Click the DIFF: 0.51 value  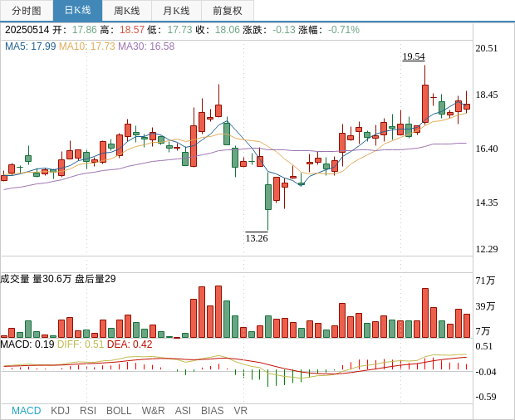[81, 344]
